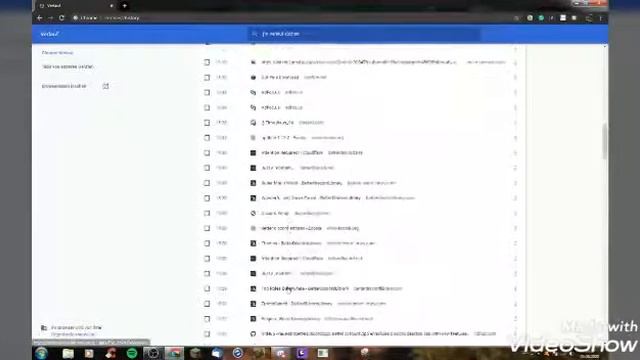Open the more-actions menu of the download entry
640x360 pixels.
[515, 78]
